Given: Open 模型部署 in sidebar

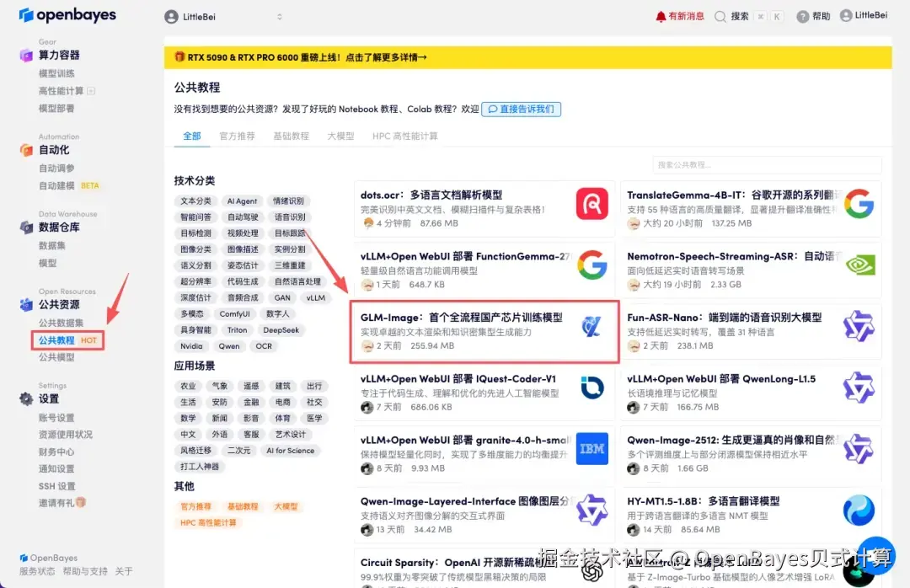Looking at the screenshot, I should (56, 108).
